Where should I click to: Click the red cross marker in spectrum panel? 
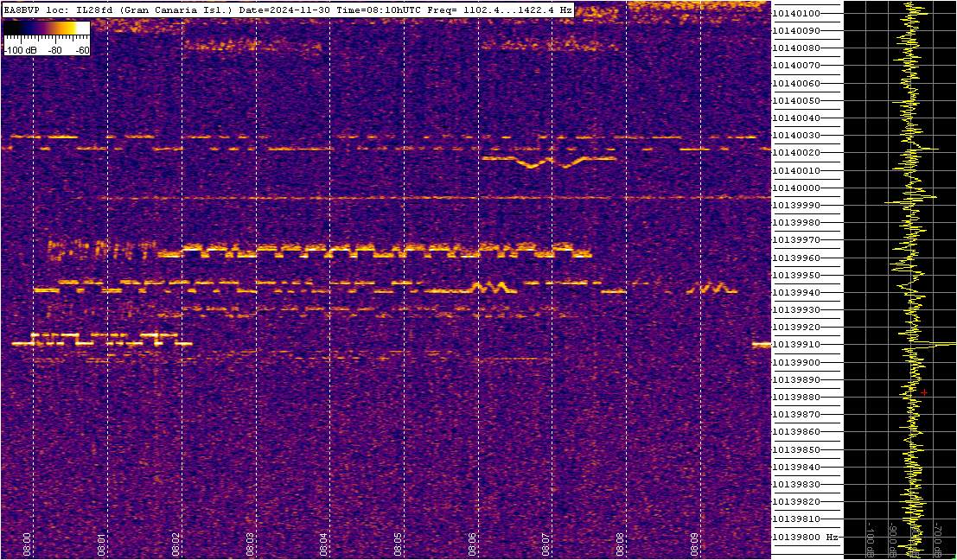925,392
